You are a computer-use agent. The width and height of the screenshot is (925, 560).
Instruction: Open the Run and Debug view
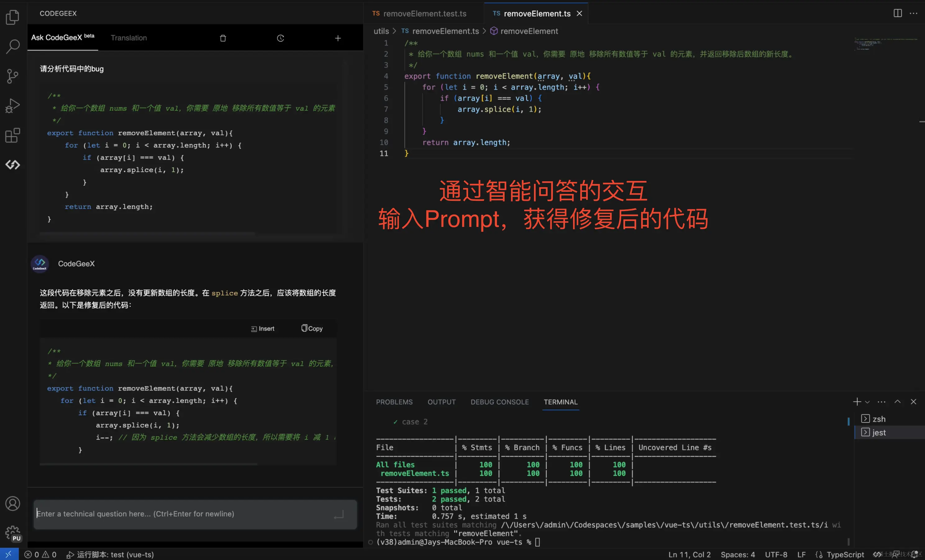13,106
